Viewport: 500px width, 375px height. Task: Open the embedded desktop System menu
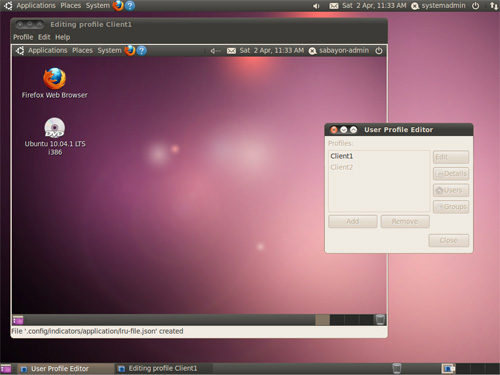tap(109, 50)
